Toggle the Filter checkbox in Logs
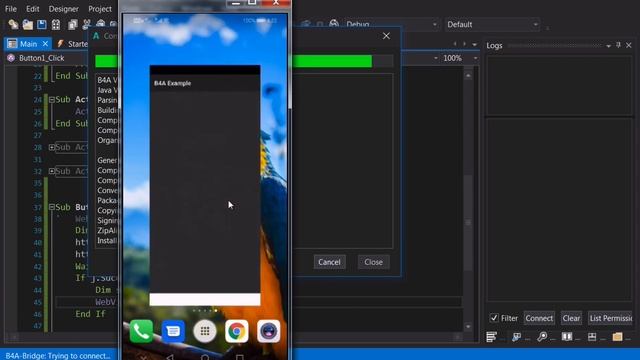Viewport: 640px width, 360px height. click(494, 318)
